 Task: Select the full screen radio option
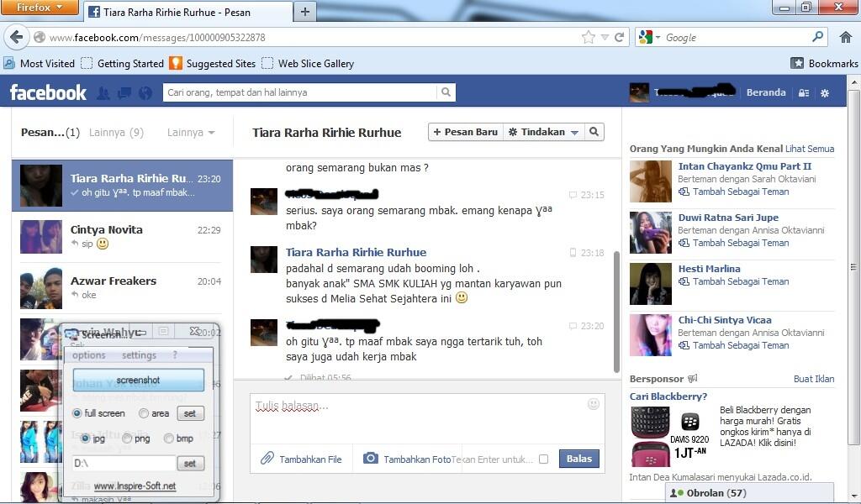pos(77,413)
